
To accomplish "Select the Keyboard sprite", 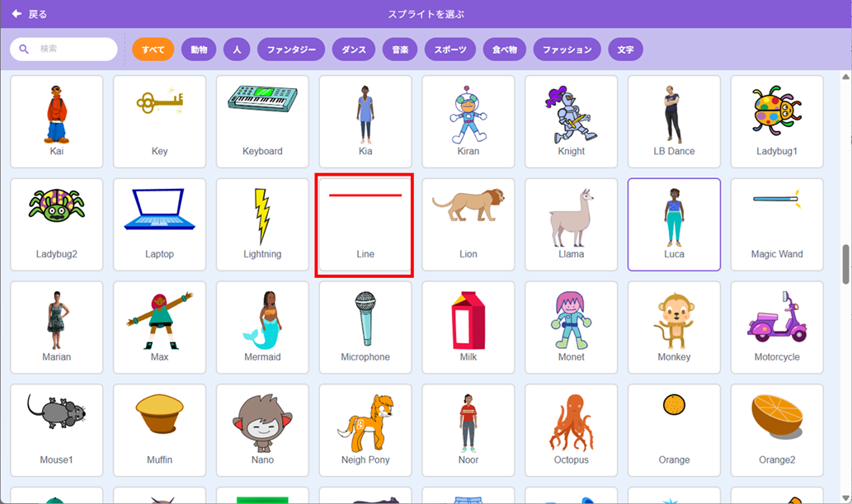I will (262, 122).
